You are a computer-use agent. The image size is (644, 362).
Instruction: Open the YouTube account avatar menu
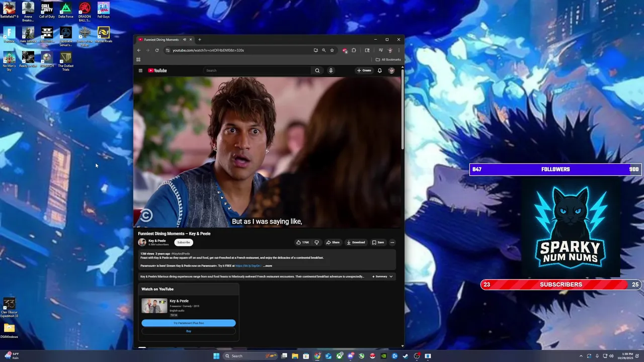391,70
